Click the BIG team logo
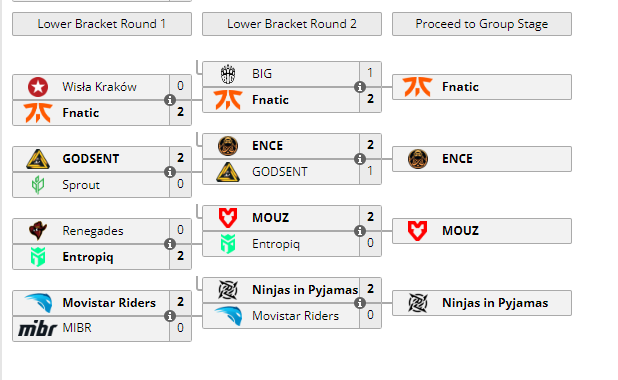The height and width of the screenshot is (380, 618). tap(228, 74)
